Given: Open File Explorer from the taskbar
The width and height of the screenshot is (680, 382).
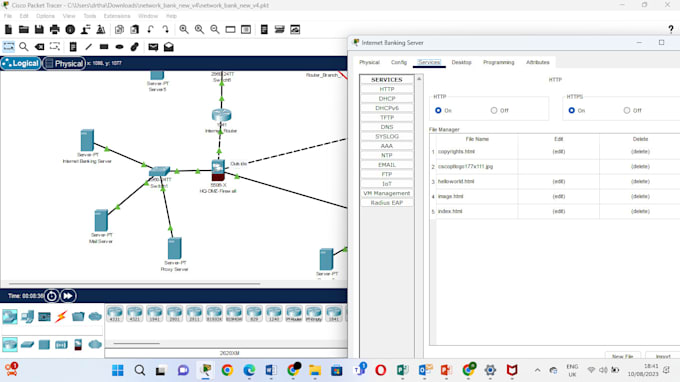Looking at the screenshot, I should click(315, 370).
